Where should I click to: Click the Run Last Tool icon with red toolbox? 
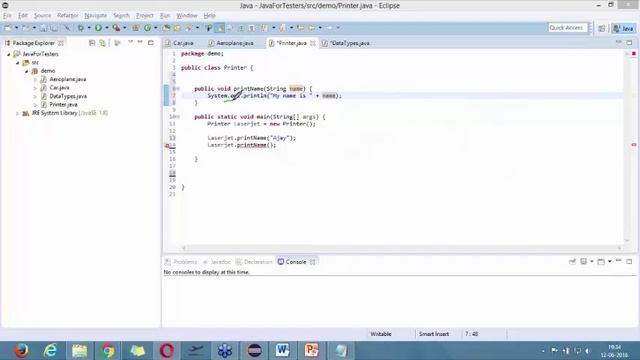coord(116,28)
